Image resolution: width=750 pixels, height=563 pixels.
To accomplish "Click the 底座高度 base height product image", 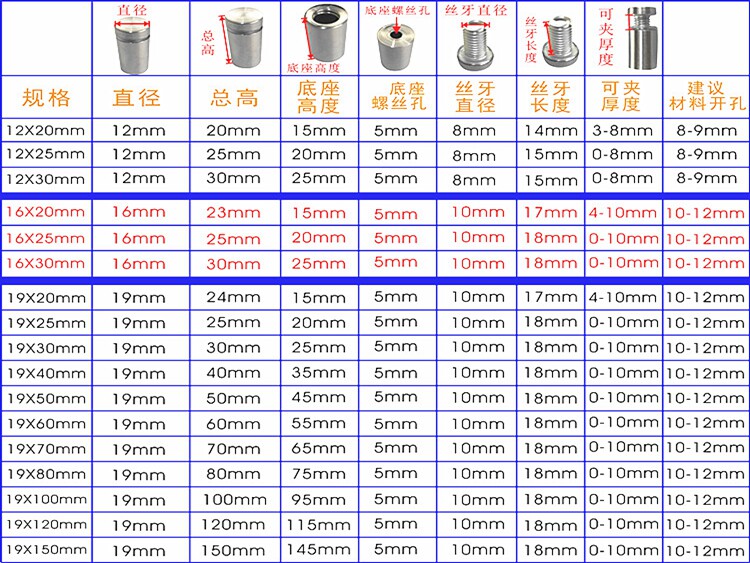I will click(x=327, y=32).
